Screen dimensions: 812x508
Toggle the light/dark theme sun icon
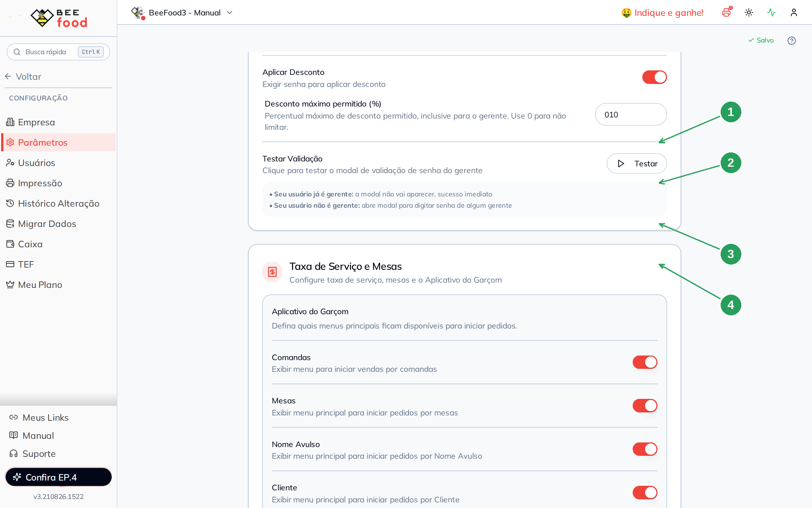(749, 12)
